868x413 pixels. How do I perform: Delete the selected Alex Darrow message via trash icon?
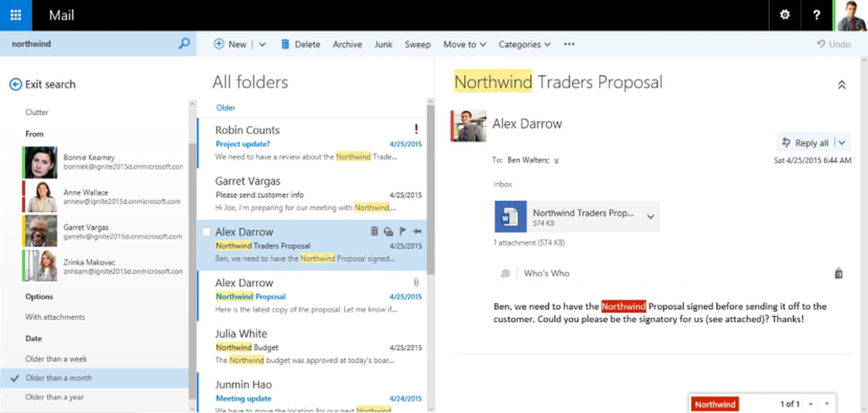[374, 232]
